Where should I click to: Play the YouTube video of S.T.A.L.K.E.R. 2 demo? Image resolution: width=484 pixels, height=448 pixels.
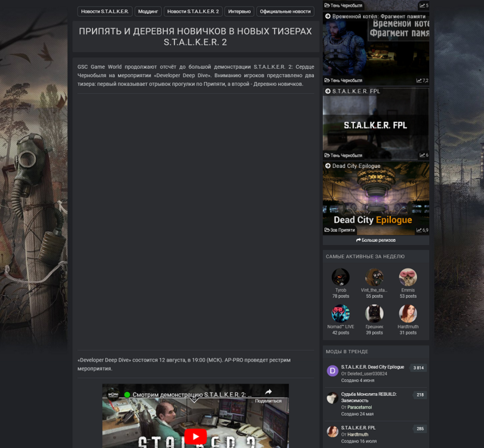point(195,437)
